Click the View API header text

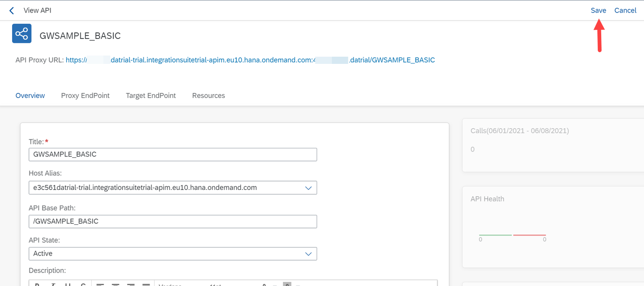click(x=38, y=10)
